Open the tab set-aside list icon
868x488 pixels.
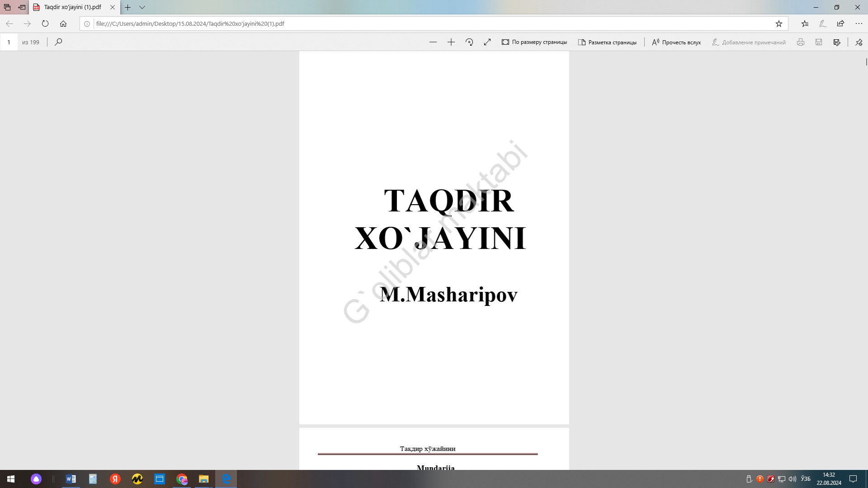point(7,7)
